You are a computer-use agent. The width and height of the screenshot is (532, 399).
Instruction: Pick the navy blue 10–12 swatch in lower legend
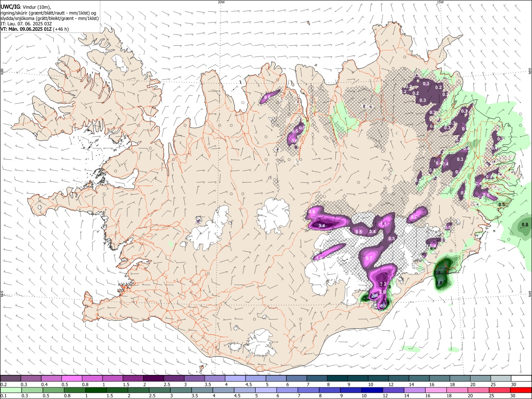tap(372, 390)
